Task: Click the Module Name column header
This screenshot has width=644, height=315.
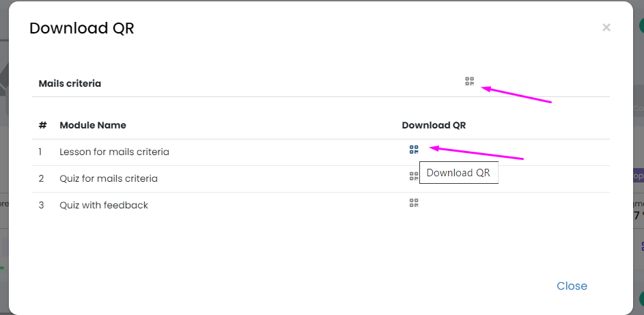Action: [x=93, y=125]
